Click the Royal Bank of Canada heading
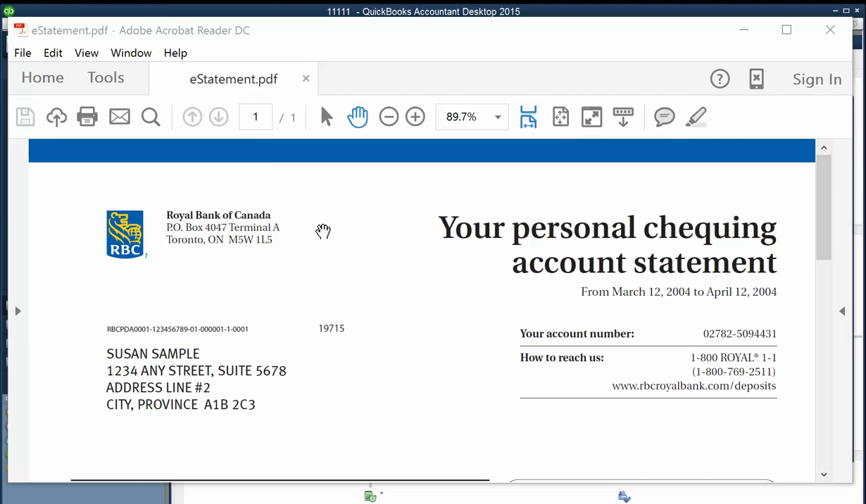Screen dimensions: 866x504 218,215
